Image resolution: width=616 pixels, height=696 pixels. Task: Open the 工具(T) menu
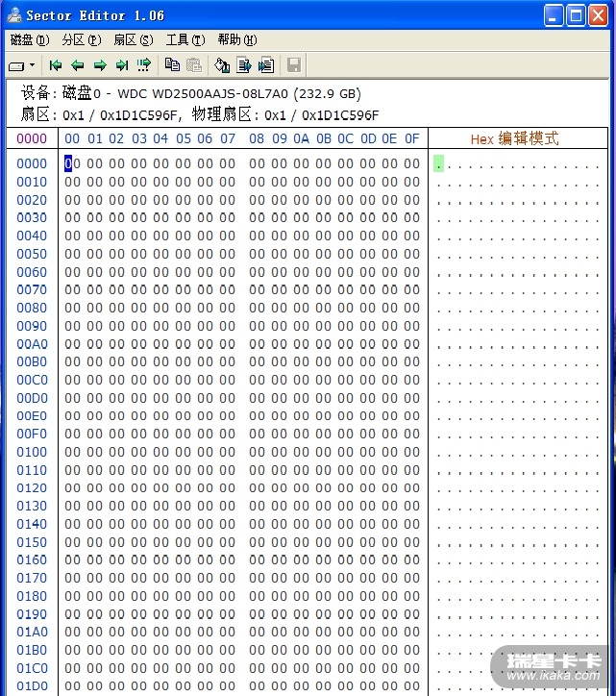click(185, 40)
